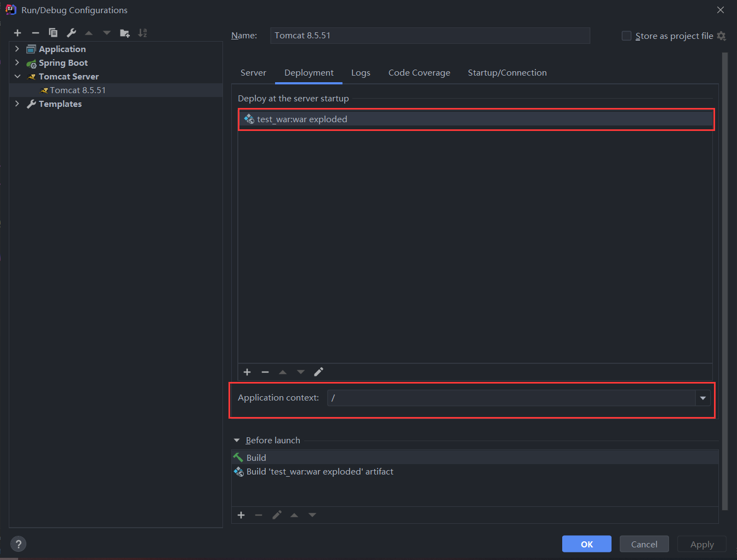Screen dimensions: 737x560
Task: Create new folder for configurations
Action: point(125,33)
